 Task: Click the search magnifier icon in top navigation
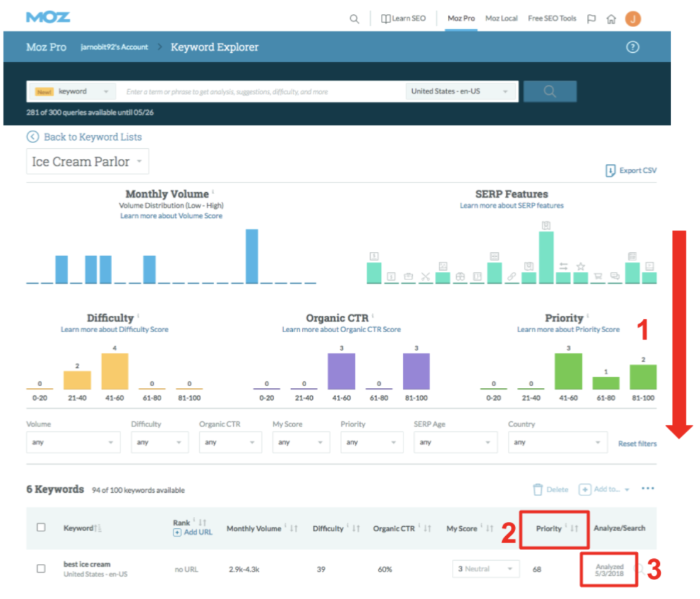(x=354, y=19)
